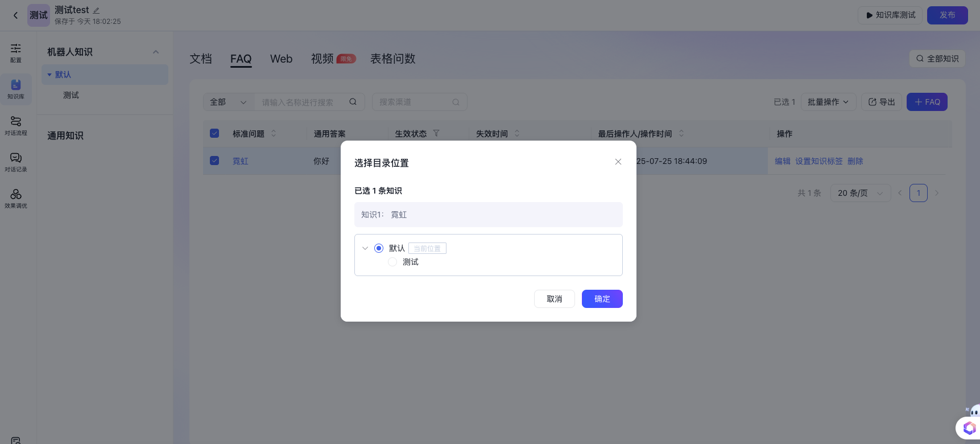
Task: Open 对话流程 in the left sidebar
Action: tap(16, 126)
